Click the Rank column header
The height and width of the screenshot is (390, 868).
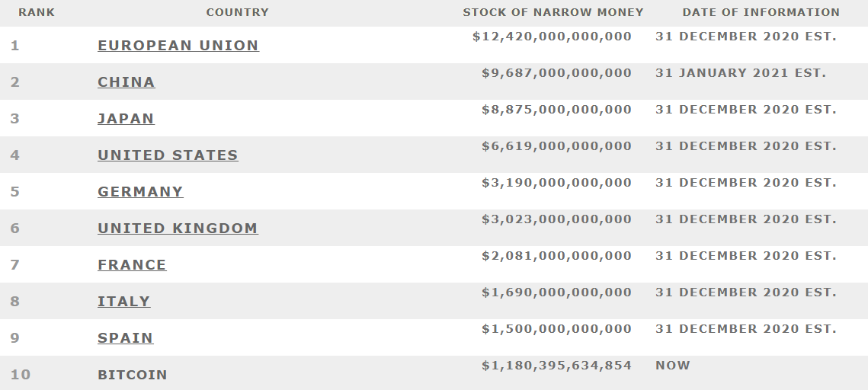(x=37, y=12)
